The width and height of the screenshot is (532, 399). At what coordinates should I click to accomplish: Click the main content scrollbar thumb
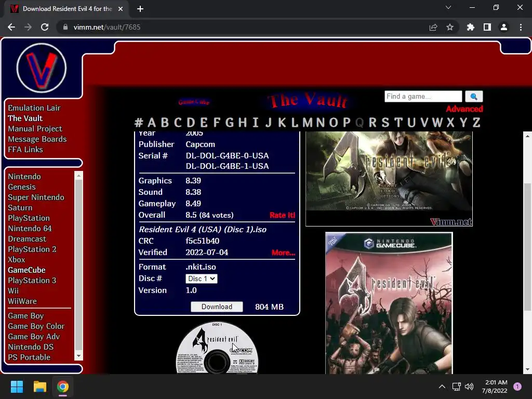(527, 247)
